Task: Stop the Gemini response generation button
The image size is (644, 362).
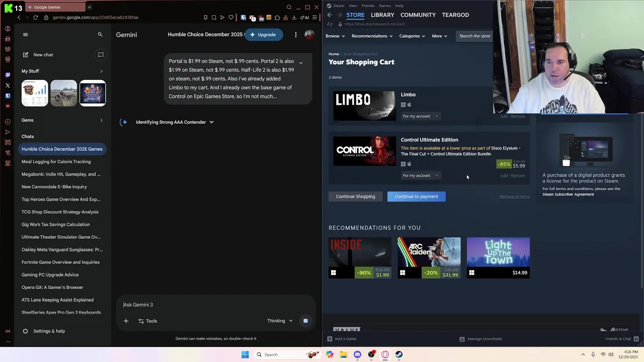Action: (305, 321)
